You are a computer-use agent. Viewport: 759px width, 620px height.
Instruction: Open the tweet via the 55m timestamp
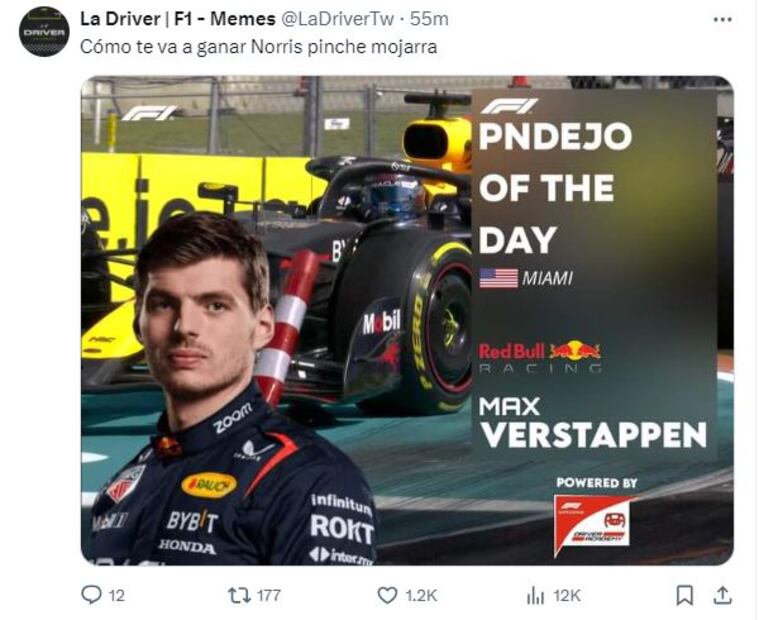[x=432, y=20]
